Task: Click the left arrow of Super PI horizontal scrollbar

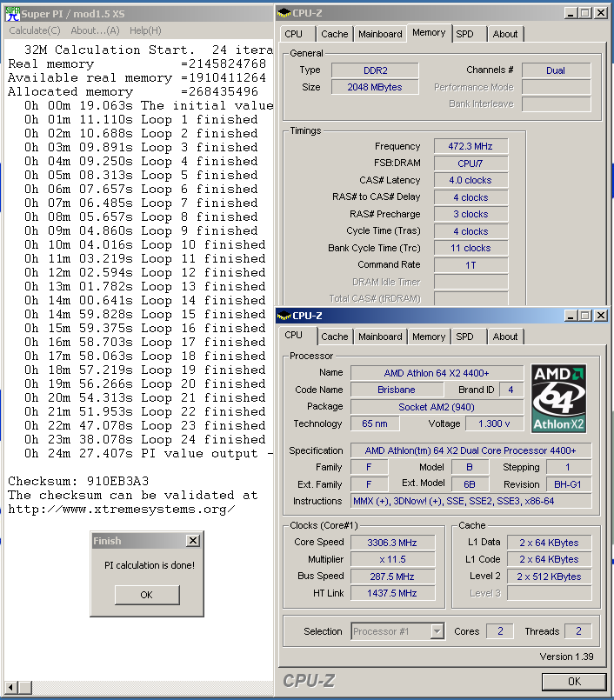Action: coord(11,688)
